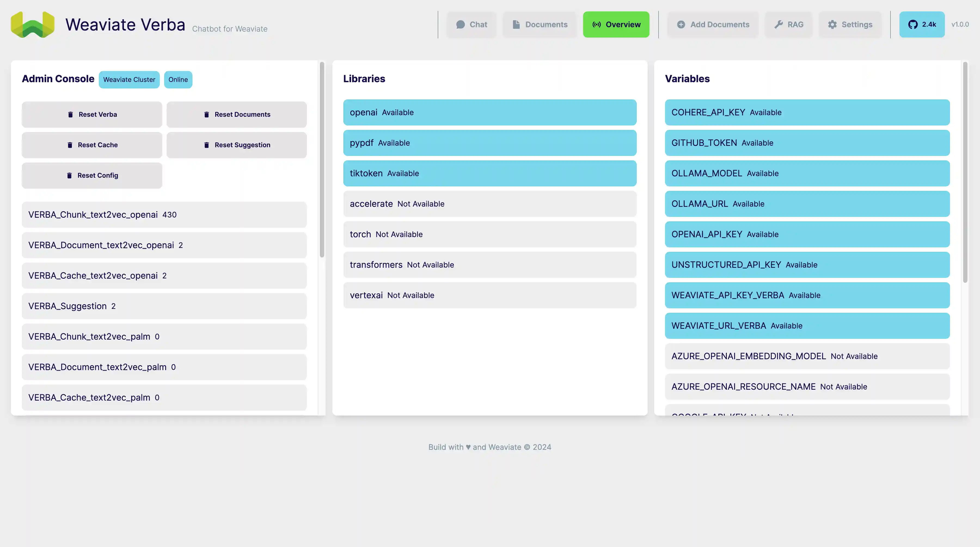
Task: Select the openai Available library entry
Action: pos(490,112)
